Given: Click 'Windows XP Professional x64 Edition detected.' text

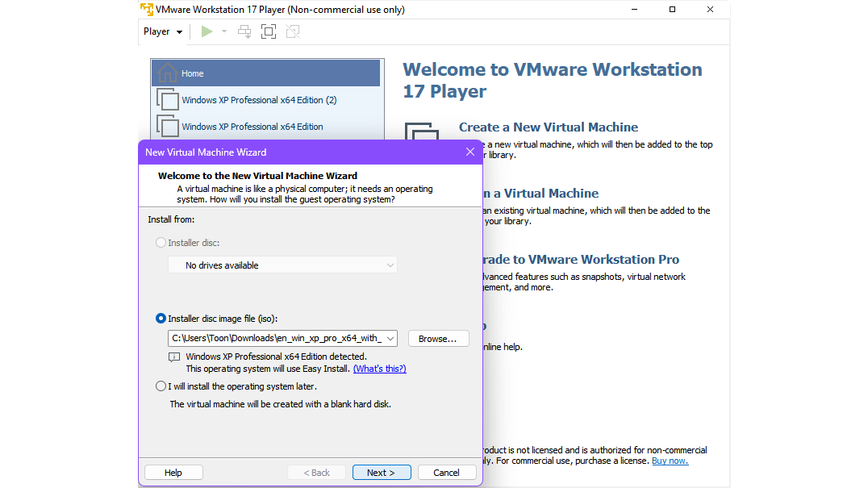Looking at the screenshot, I should point(276,357).
